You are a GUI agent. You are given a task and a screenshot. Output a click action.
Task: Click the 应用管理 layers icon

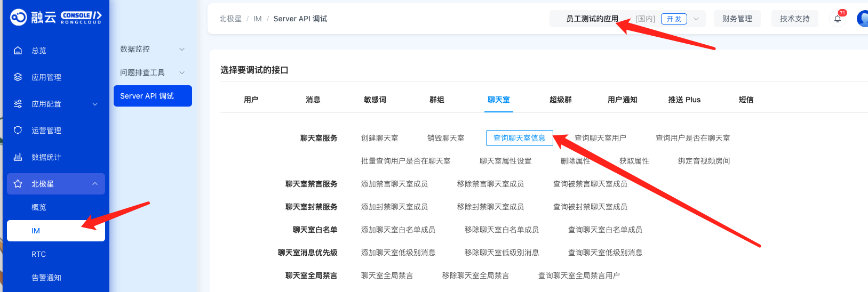click(18, 77)
